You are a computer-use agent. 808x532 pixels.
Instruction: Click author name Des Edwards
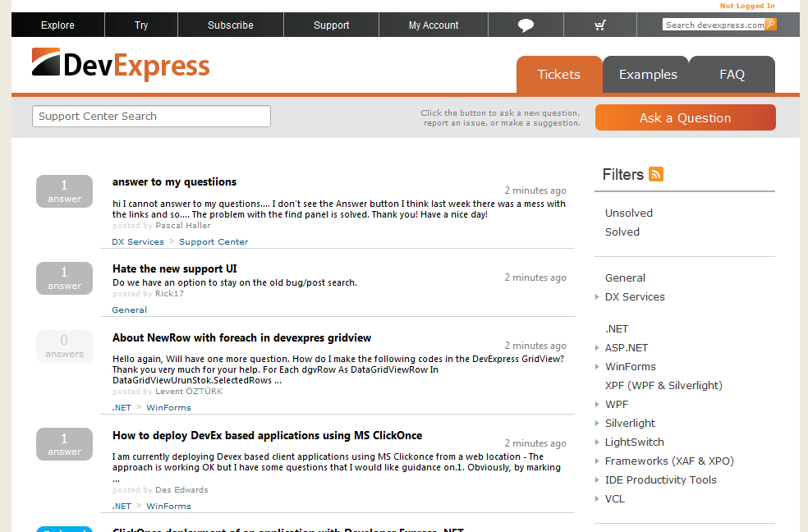click(182, 490)
